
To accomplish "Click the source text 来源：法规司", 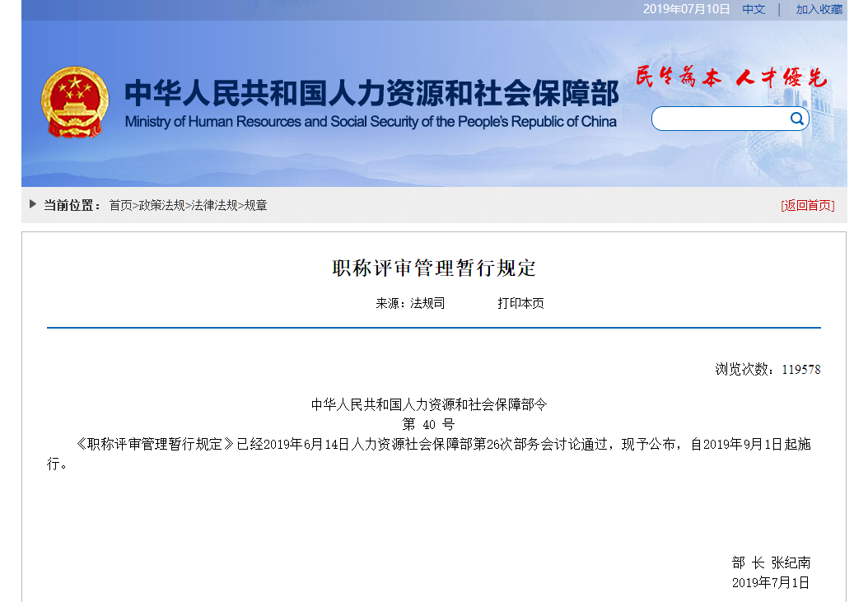I will coord(410,303).
